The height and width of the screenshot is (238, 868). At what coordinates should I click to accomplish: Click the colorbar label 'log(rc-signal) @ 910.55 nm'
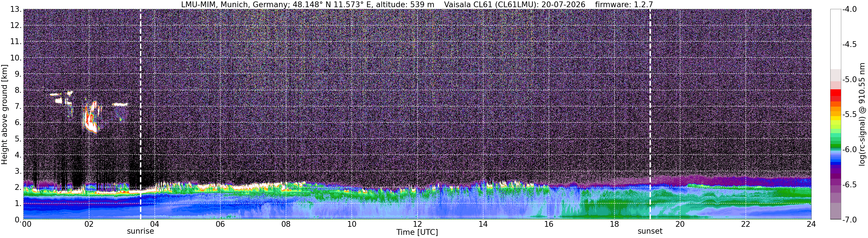click(x=862, y=114)
